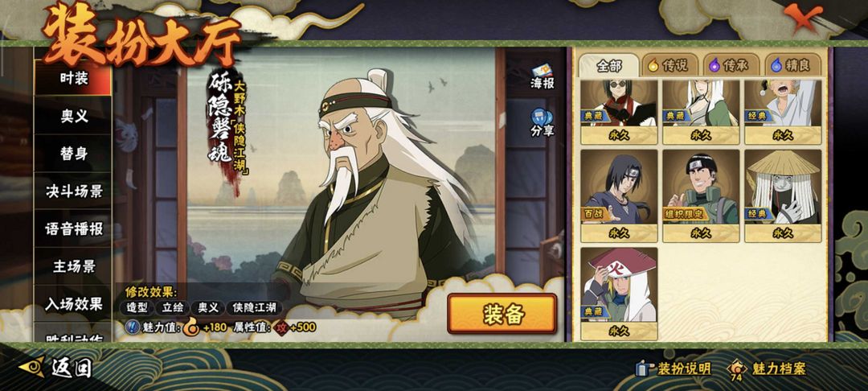
Task: Click the orange 装备 equip button
Action: point(502,314)
